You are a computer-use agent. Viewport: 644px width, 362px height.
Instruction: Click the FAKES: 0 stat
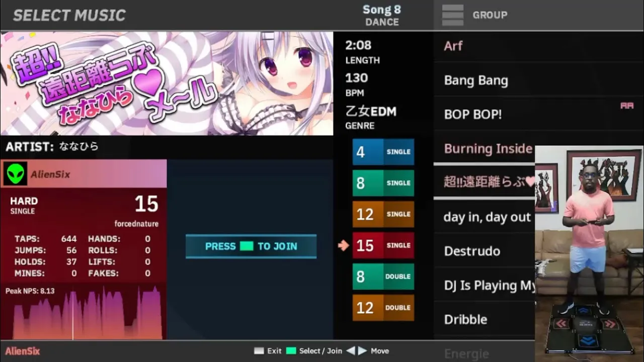pos(119,274)
